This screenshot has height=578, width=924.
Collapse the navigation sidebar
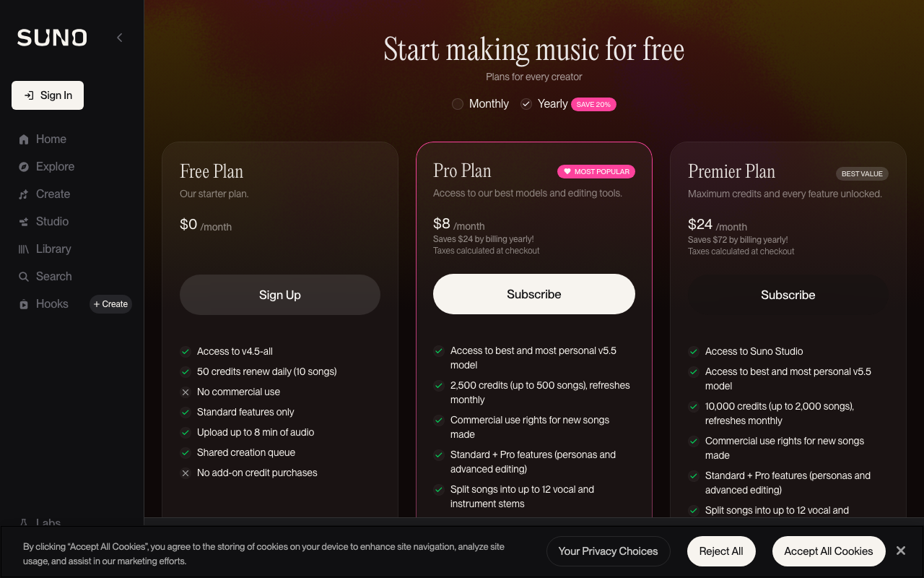tap(119, 38)
